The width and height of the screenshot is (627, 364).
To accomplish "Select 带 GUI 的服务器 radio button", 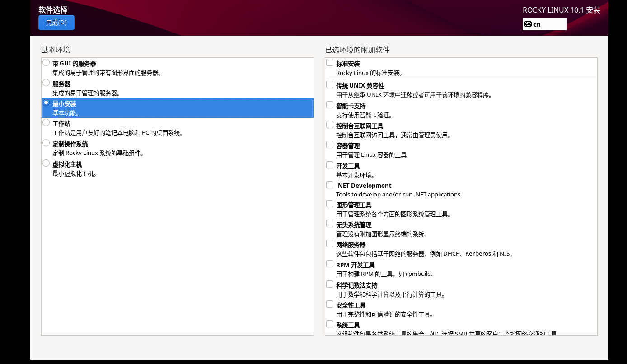I will pyautogui.click(x=46, y=62).
